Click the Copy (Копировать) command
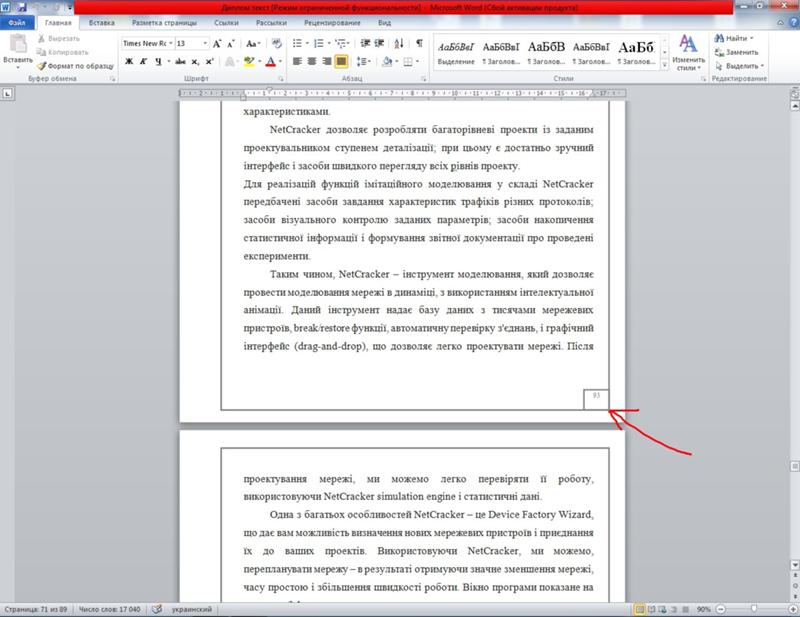The height and width of the screenshot is (617, 800). click(62, 52)
